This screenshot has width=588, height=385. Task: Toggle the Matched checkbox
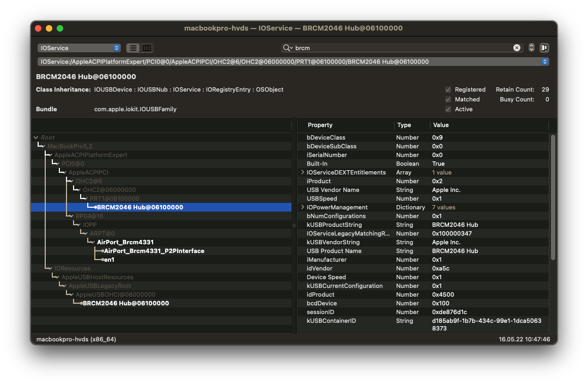point(448,99)
